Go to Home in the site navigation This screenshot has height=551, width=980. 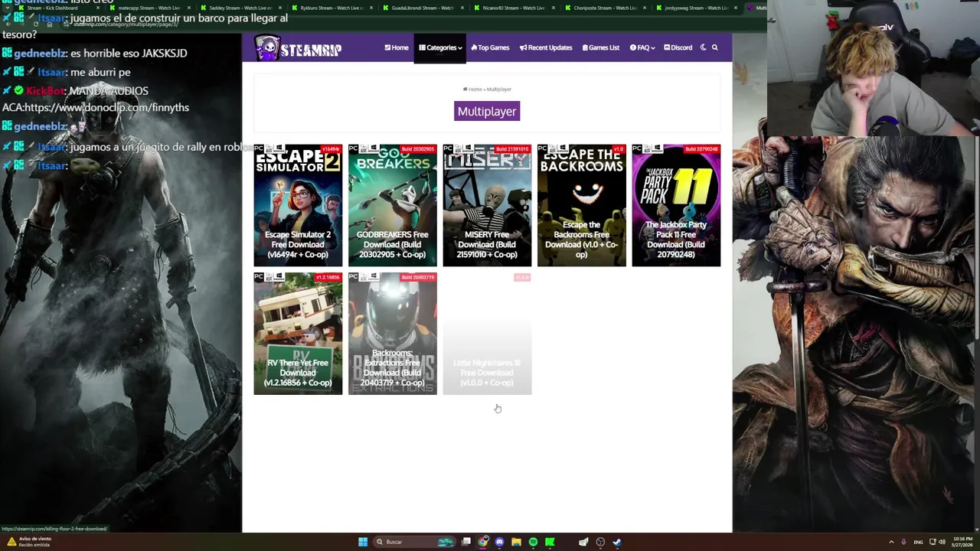(x=397, y=47)
